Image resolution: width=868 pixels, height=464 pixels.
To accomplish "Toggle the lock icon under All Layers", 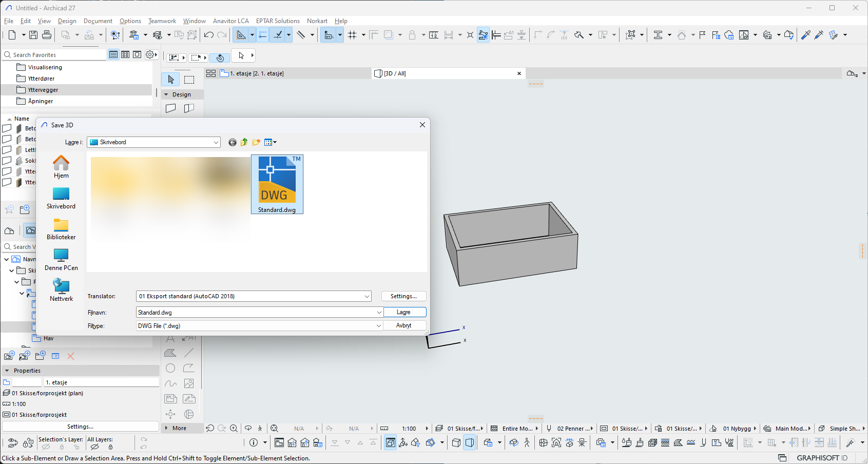I will [x=110, y=447].
